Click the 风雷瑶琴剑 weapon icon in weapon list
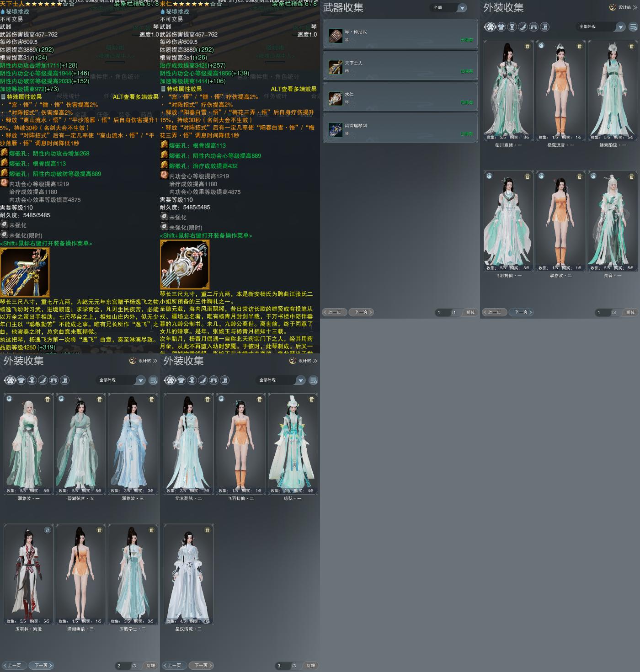 click(336, 129)
